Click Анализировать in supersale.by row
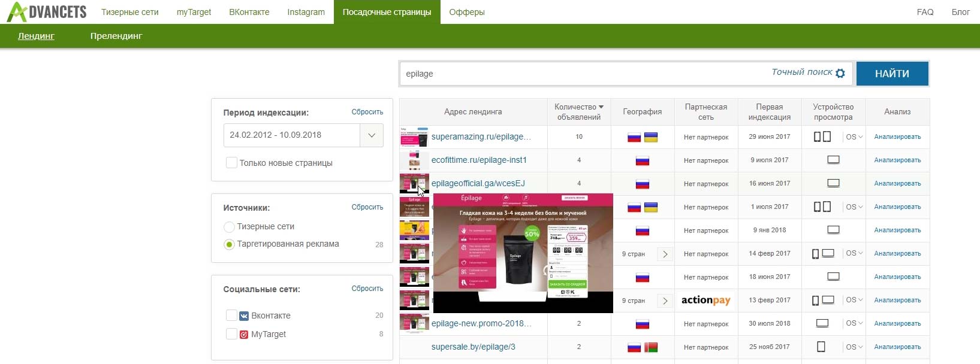This screenshot has width=980, height=364. tap(897, 347)
